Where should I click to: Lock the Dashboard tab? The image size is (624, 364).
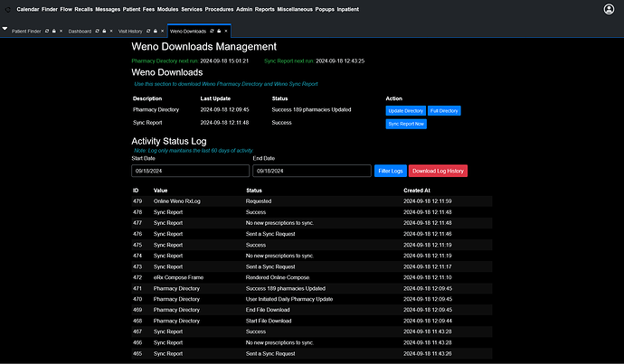tap(104, 31)
